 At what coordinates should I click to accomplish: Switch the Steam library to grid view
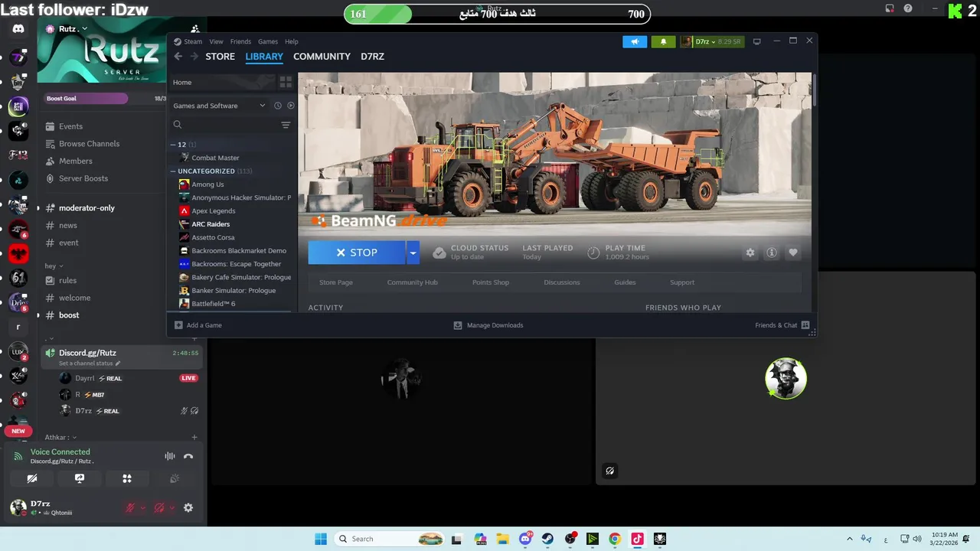[286, 82]
